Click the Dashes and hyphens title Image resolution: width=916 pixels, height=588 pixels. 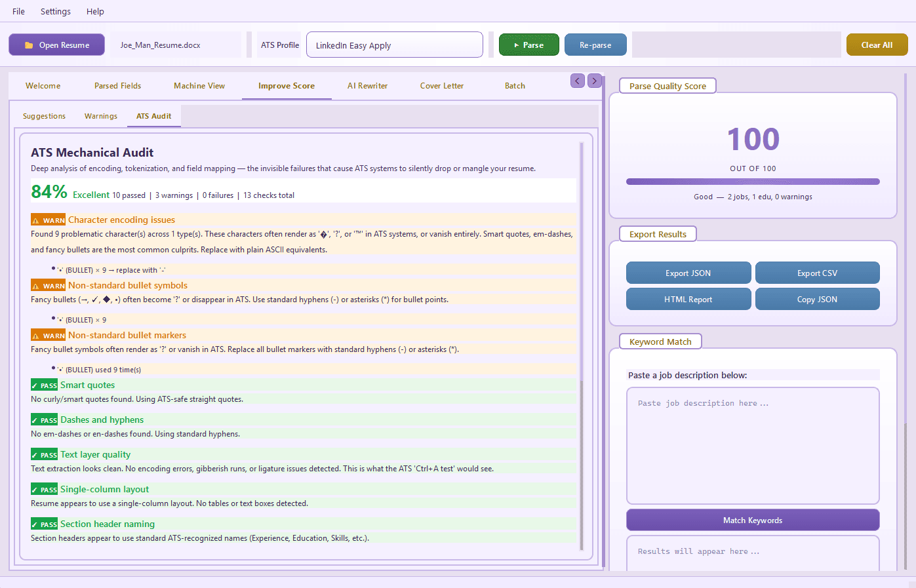[x=102, y=420]
